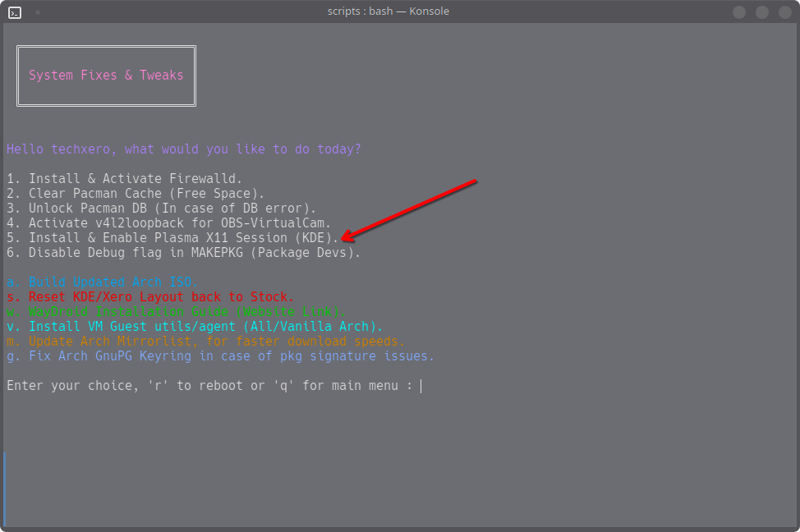Click the 'Build Updated Arch ISO' line
The height and width of the screenshot is (532, 800).
(x=103, y=282)
